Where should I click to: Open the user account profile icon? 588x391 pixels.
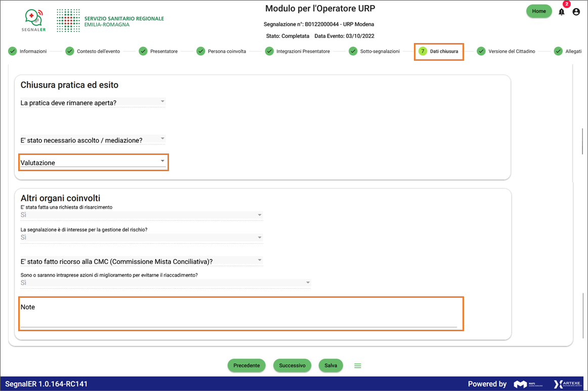(576, 12)
